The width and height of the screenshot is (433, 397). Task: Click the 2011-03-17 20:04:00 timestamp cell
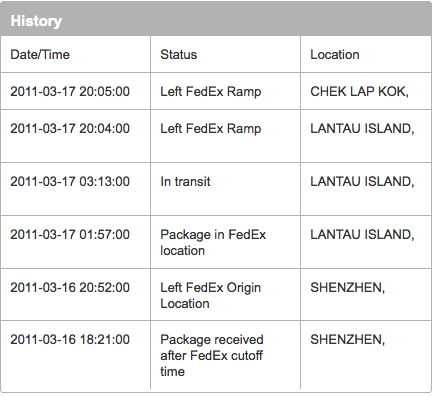click(x=75, y=136)
